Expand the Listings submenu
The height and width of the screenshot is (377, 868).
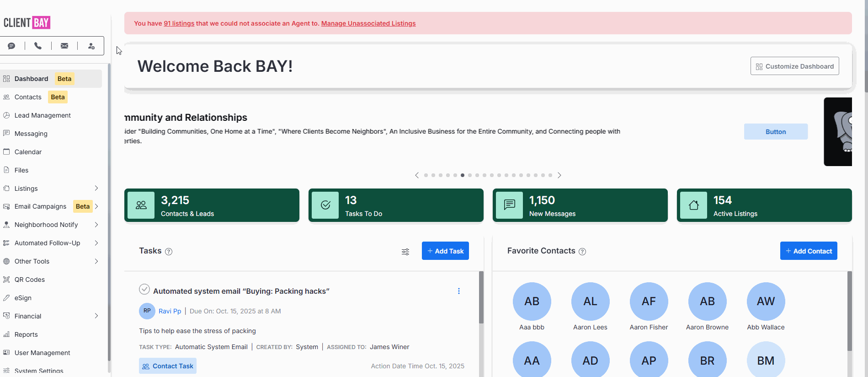pyautogui.click(x=96, y=188)
